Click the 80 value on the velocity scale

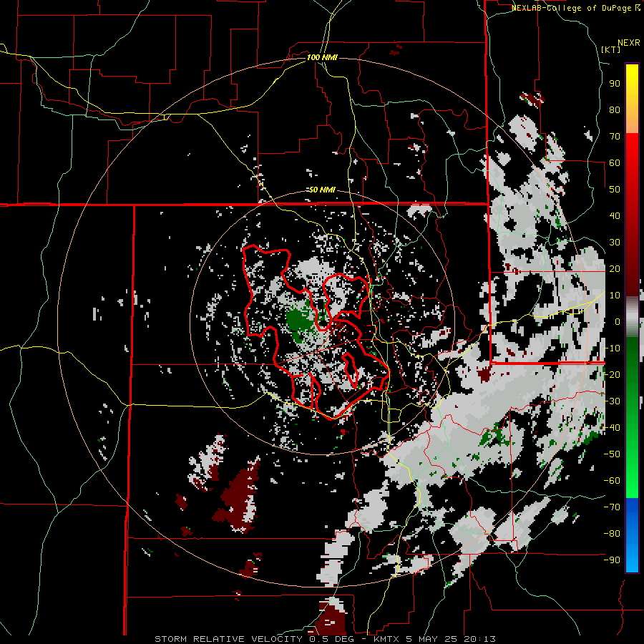coord(615,109)
